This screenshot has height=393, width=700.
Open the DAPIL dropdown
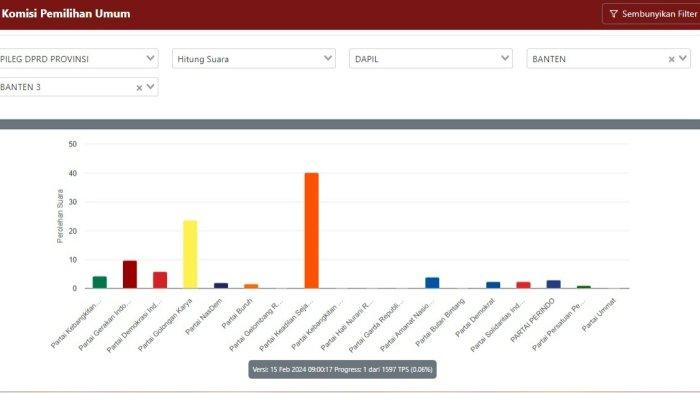pos(431,59)
